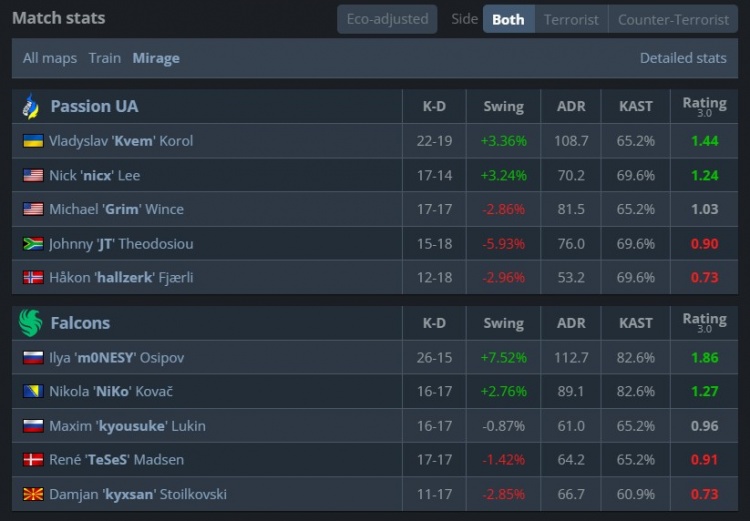Toggle the Eco-adjusted stats button
This screenshot has width=750, height=521.
(387, 19)
